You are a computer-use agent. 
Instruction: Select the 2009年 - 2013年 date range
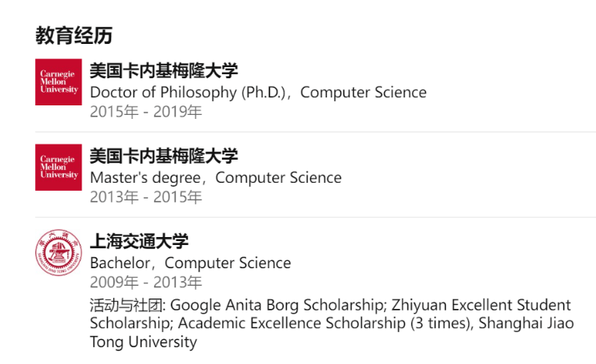(146, 283)
